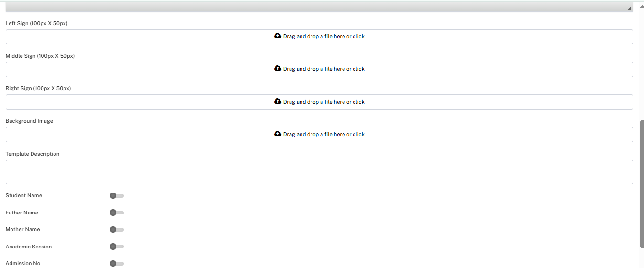
Task: Focus the Template Description text box
Action: click(x=319, y=172)
